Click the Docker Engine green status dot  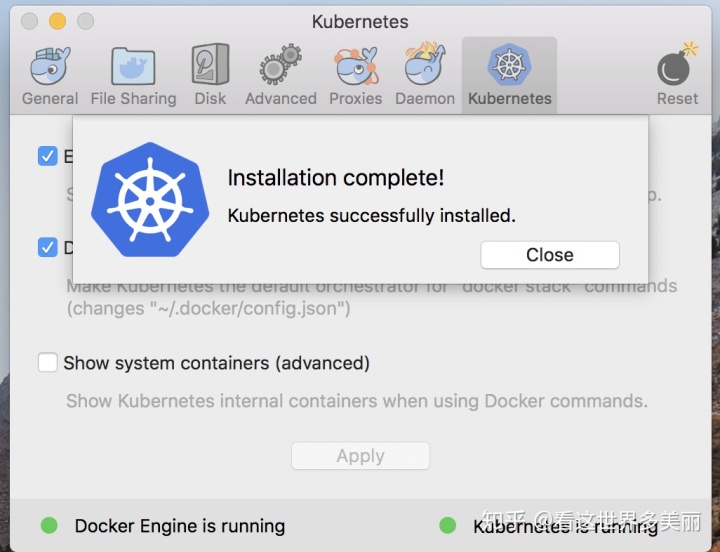point(49,525)
